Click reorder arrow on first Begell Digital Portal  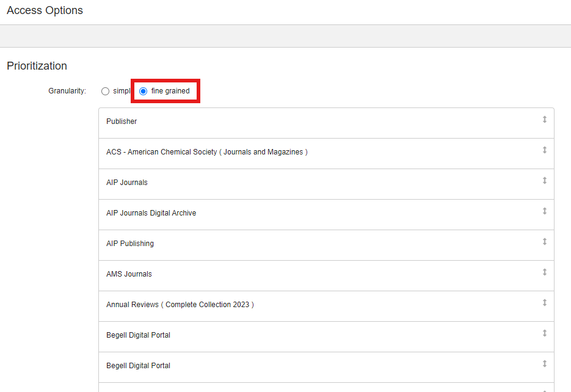coord(544,333)
